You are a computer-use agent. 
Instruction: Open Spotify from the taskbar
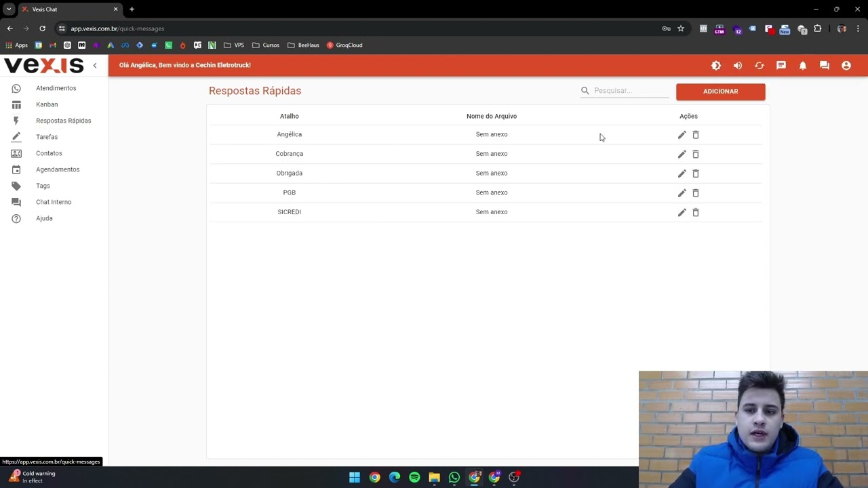click(x=414, y=477)
